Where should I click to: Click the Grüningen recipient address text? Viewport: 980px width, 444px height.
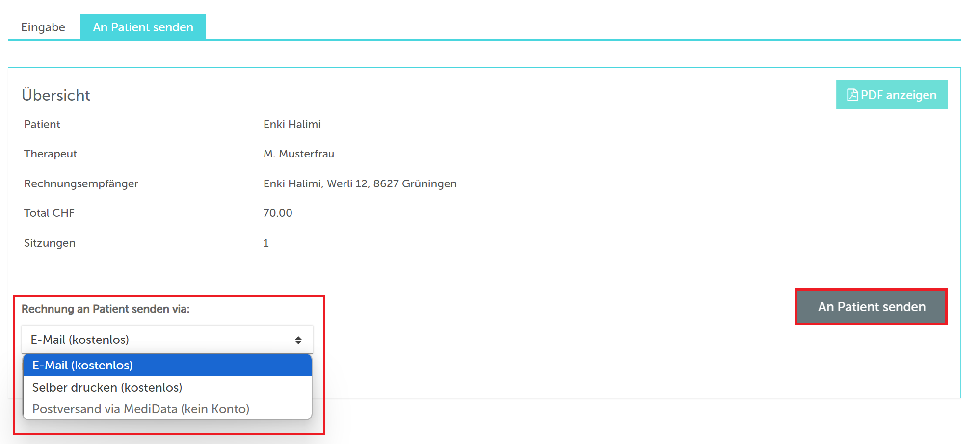pos(360,183)
